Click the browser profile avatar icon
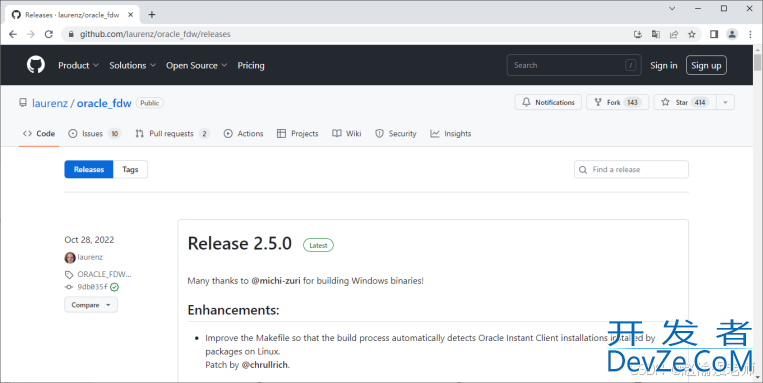763x383 pixels. pyautogui.click(x=732, y=34)
